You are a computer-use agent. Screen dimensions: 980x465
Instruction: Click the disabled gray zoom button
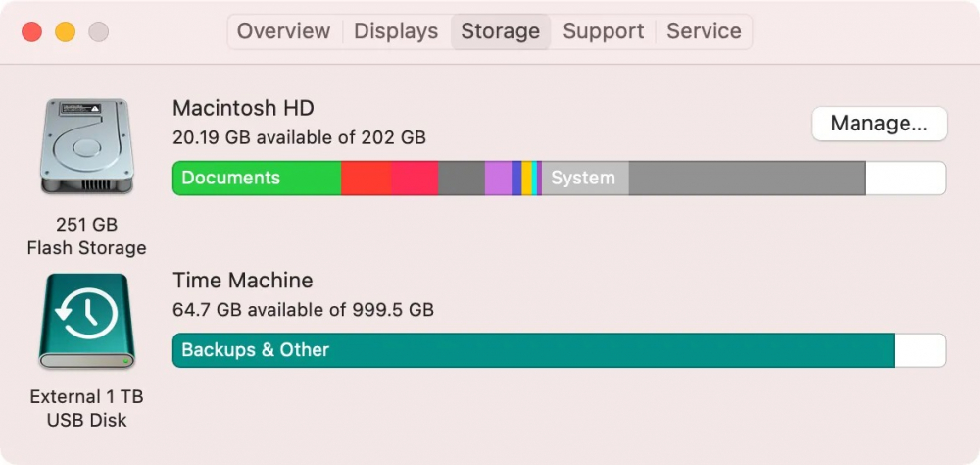(x=98, y=31)
